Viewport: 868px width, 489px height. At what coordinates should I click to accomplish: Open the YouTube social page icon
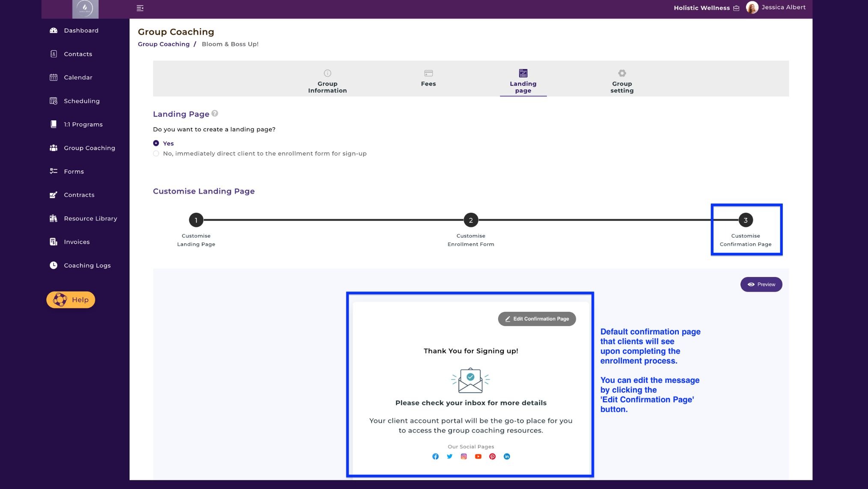tap(478, 456)
